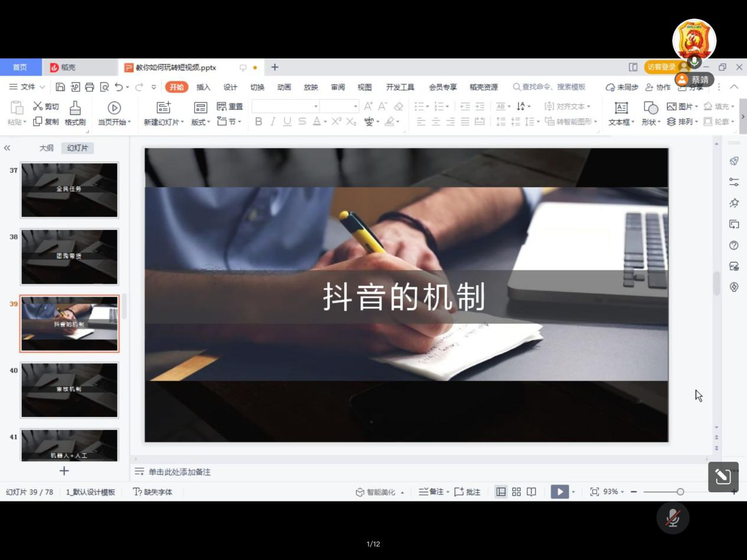Switch to slide sorter grid view
This screenshot has width=747, height=560.
516,492
